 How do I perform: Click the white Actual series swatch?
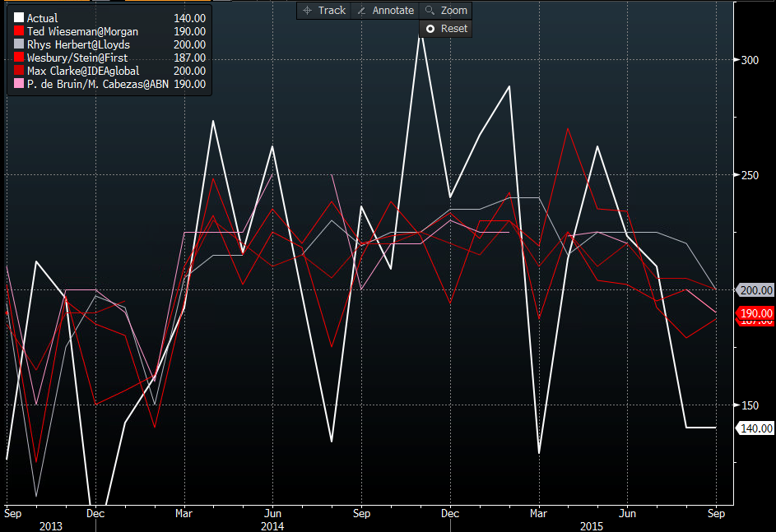point(19,18)
